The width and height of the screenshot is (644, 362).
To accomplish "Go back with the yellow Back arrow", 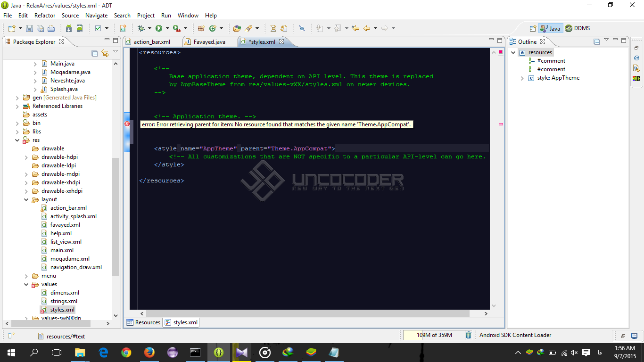I will (367, 28).
